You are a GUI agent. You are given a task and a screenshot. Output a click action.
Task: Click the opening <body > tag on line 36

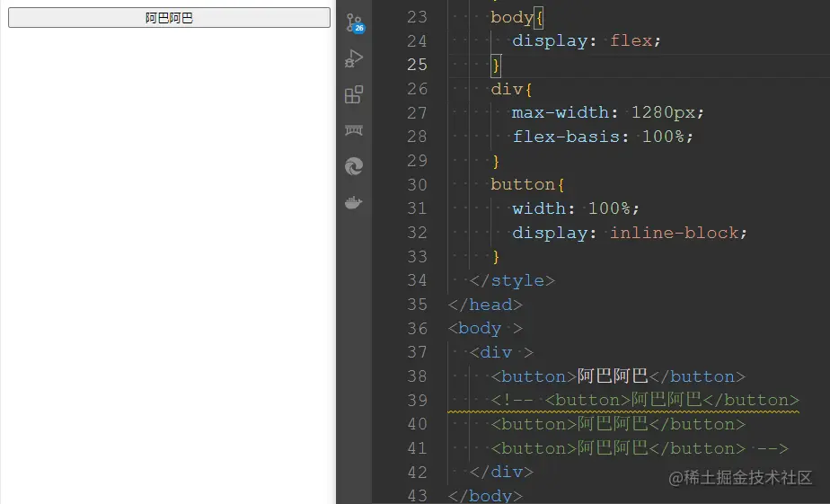click(485, 329)
